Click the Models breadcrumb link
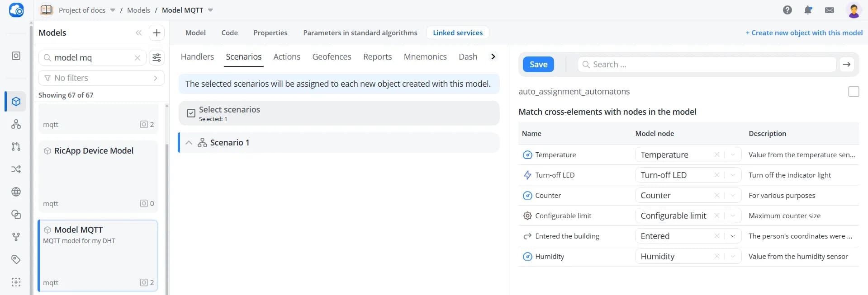868x295 pixels. (x=138, y=10)
